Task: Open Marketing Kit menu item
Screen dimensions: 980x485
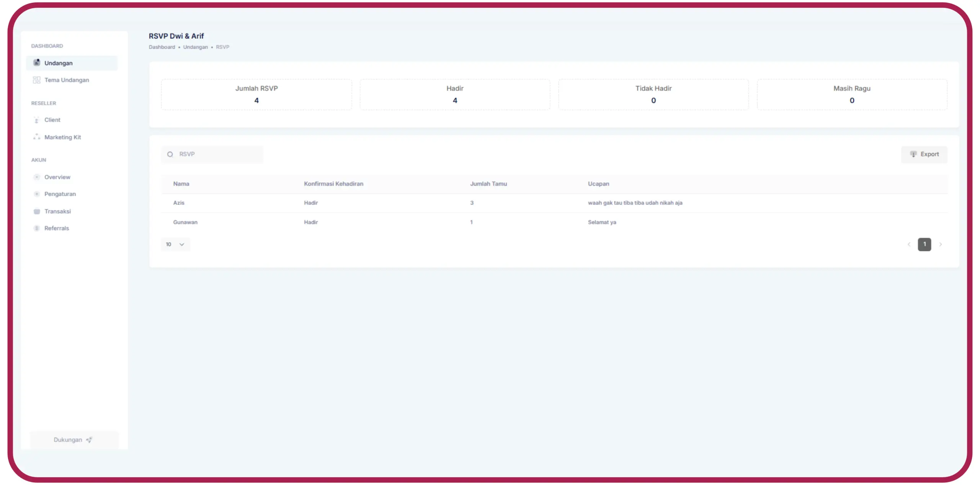Action: pyautogui.click(x=62, y=137)
